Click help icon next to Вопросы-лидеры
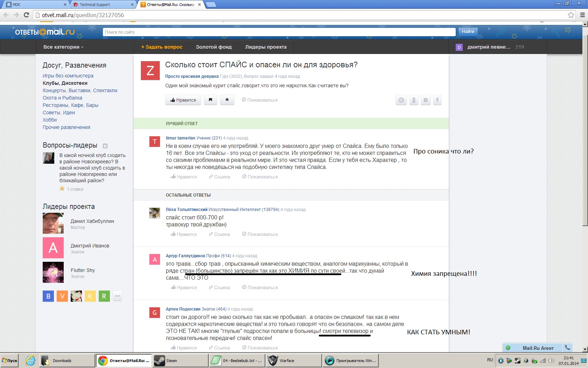 pyautogui.click(x=105, y=146)
